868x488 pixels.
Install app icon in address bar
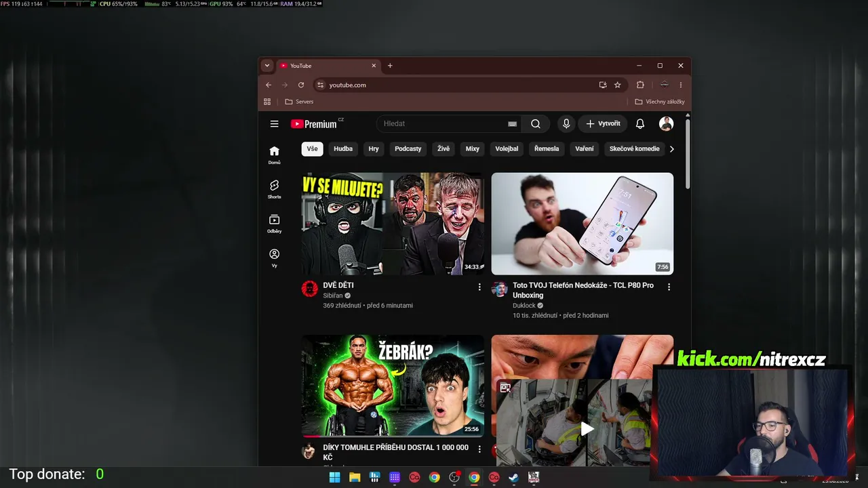603,85
